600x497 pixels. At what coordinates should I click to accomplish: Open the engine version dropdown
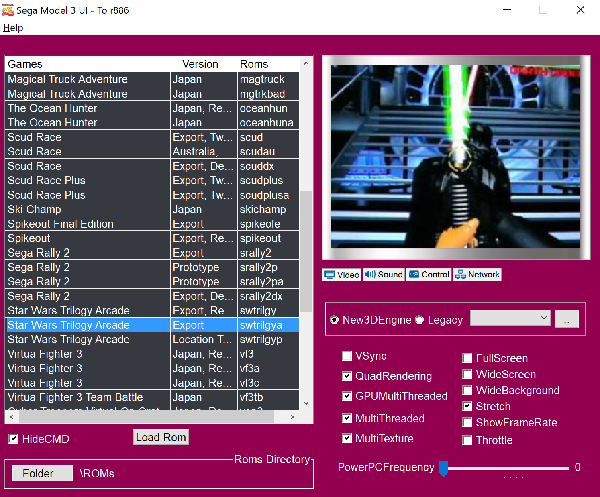click(x=510, y=318)
